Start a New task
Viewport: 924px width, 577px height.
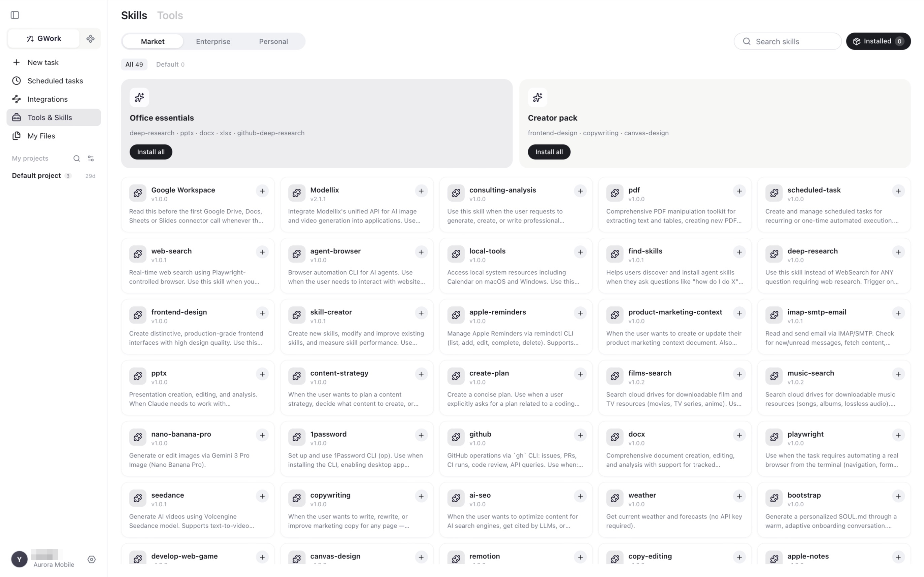click(54, 62)
